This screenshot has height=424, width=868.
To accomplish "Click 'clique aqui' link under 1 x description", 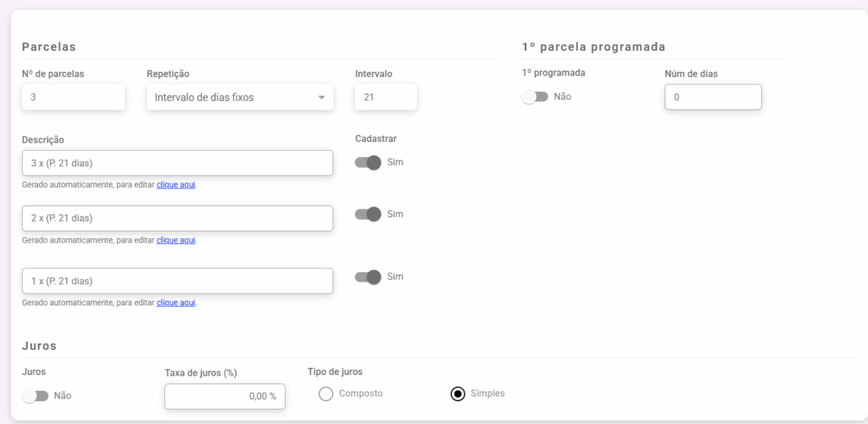I will coord(176,302).
